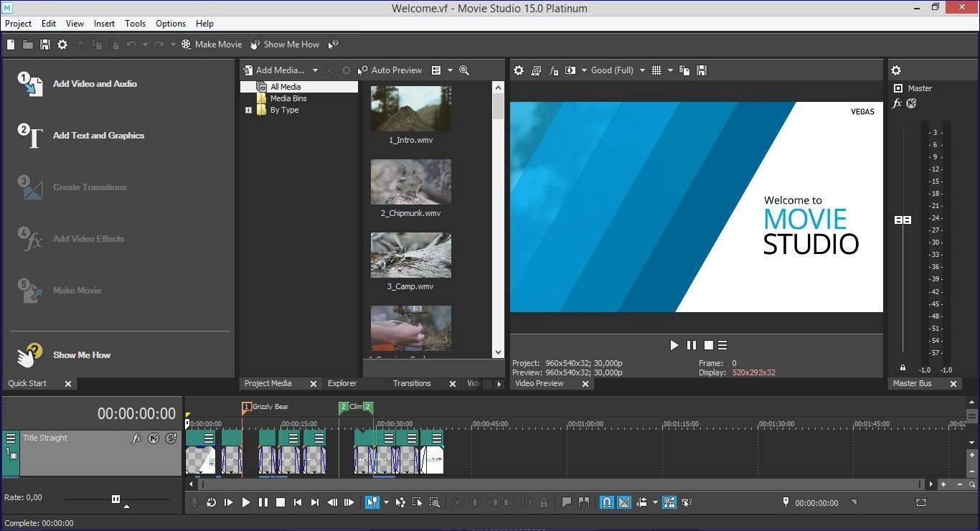Click Add Video and Audio step
The width and height of the screenshot is (980, 531).
[77, 84]
